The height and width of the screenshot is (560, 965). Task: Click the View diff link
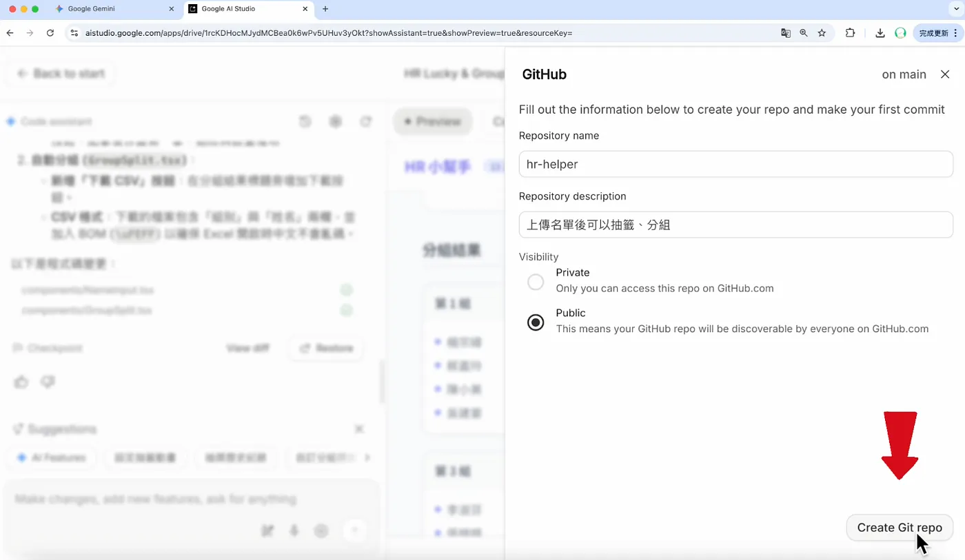tap(247, 349)
